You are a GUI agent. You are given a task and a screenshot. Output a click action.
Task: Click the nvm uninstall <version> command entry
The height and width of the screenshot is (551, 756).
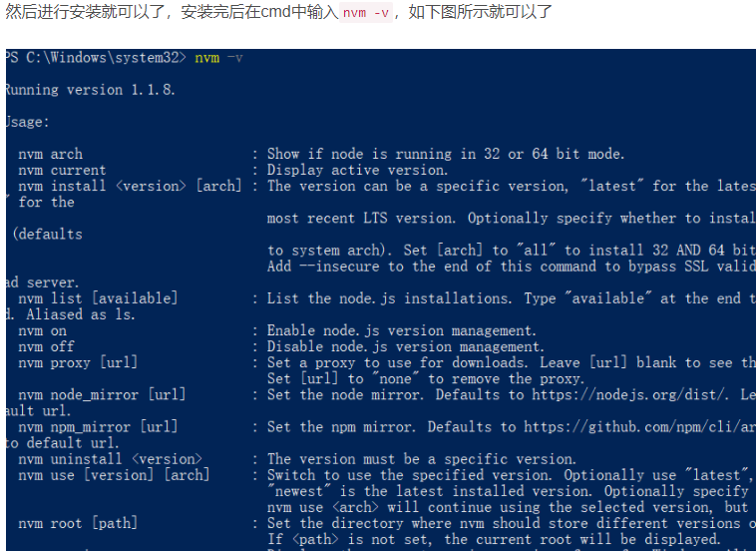click(x=110, y=459)
